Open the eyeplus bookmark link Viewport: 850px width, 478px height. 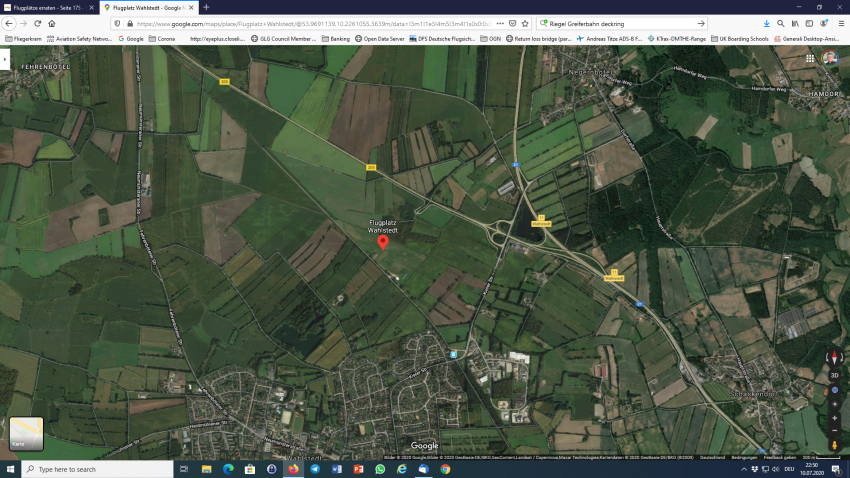coord(217,38)
